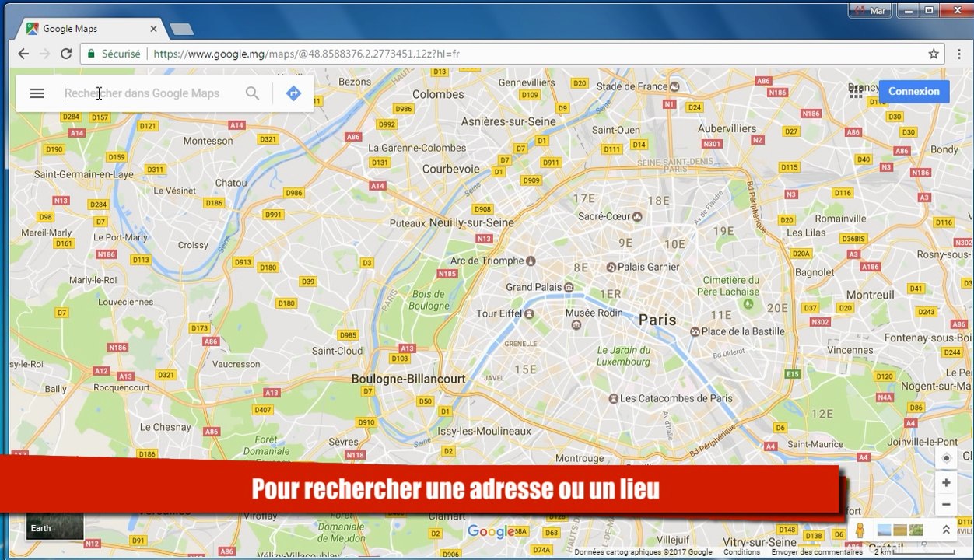Click the magnifier search icon
Viewport: 974px width, 560px height.
pos(252,93)
